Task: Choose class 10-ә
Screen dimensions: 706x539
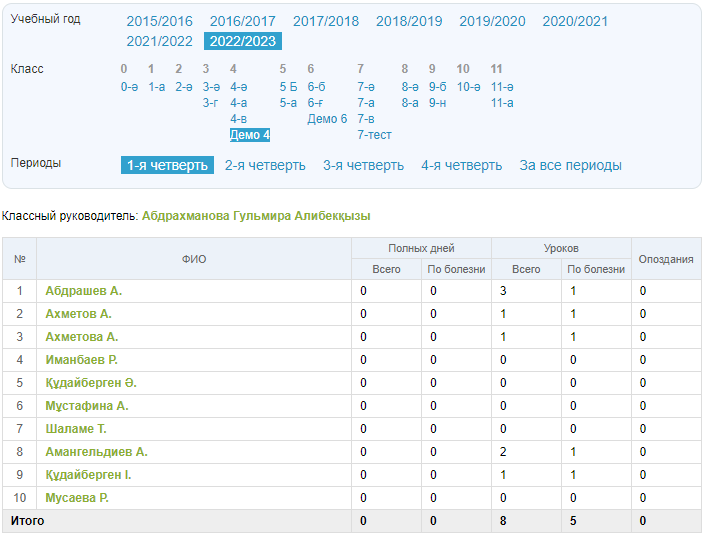Action: point(468,87)
